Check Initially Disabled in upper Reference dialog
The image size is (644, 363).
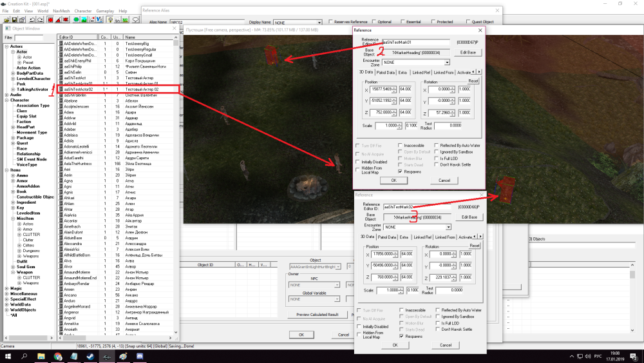click(357, 162)
